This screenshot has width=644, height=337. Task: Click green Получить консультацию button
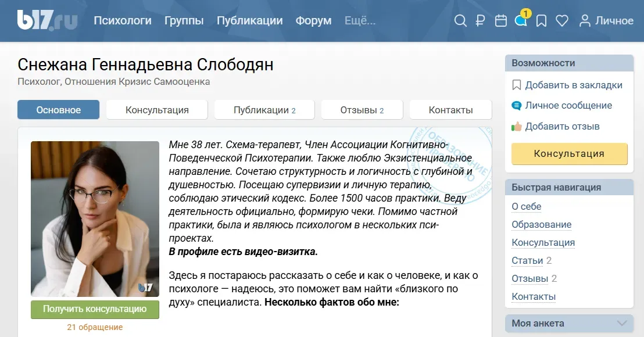(95, 309)
